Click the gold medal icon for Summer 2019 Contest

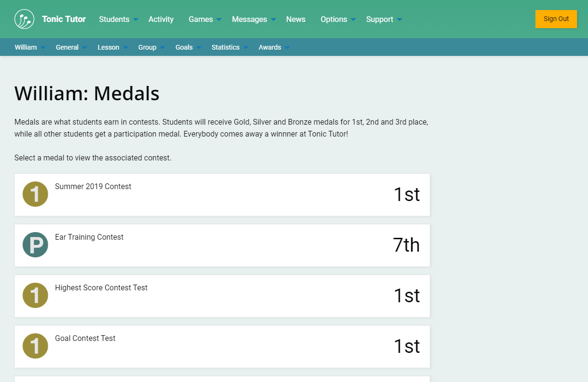tap(35, 194)
